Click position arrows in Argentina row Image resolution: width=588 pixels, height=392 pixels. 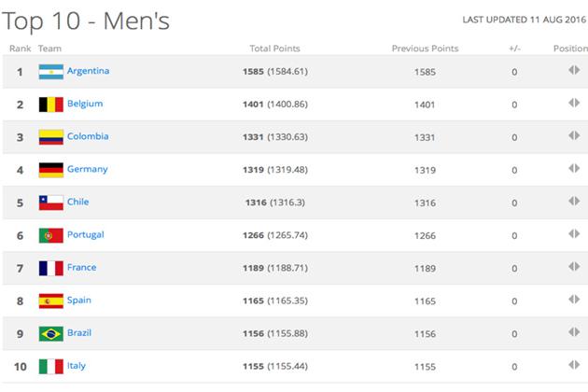pos(573,71)
